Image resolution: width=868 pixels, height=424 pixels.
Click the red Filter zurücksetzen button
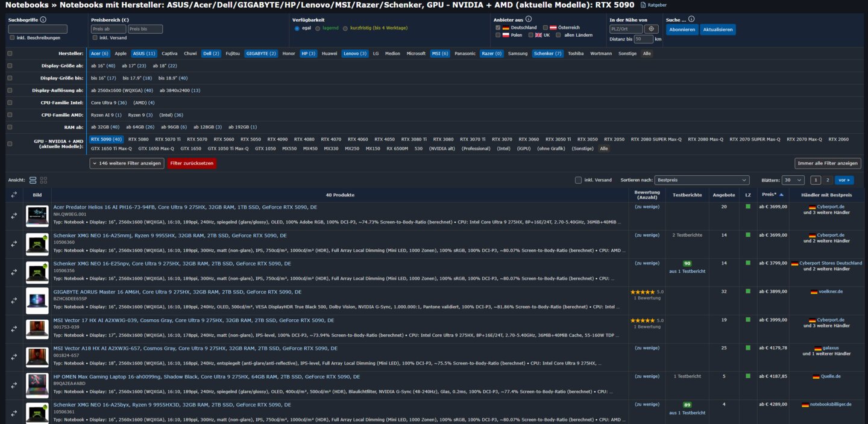(192, 163)
